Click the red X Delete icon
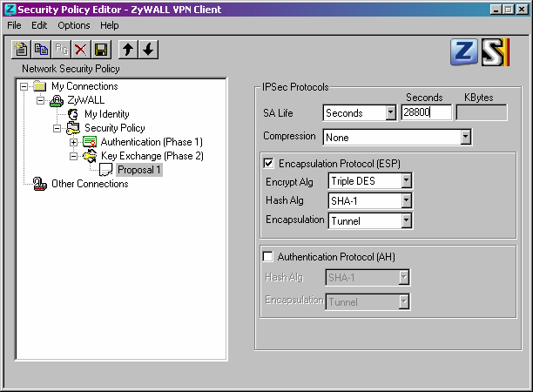The width and height of the screenshot is (533, 392). [x=81, y=50]
